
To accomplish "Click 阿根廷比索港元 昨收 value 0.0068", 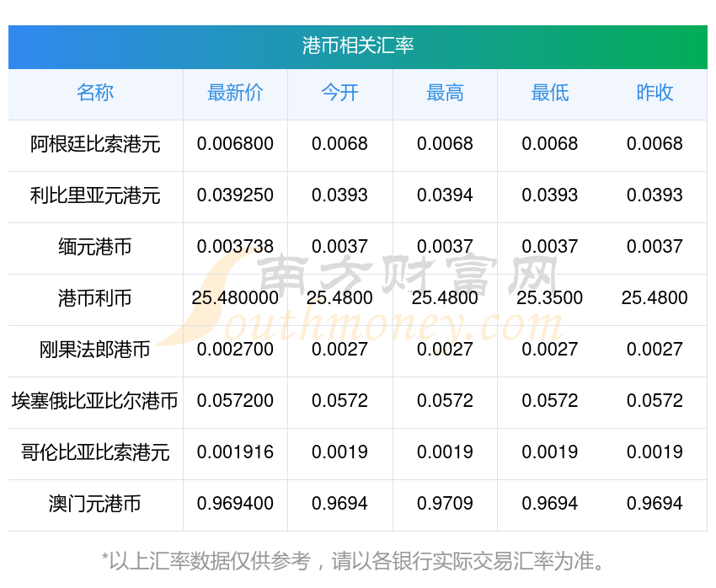I will [x=655, y=144].
